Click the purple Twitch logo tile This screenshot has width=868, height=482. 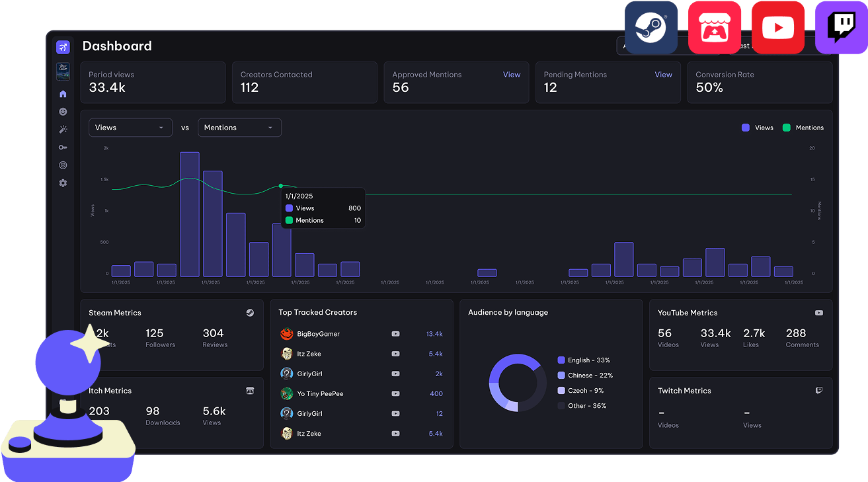pos(841,28)
